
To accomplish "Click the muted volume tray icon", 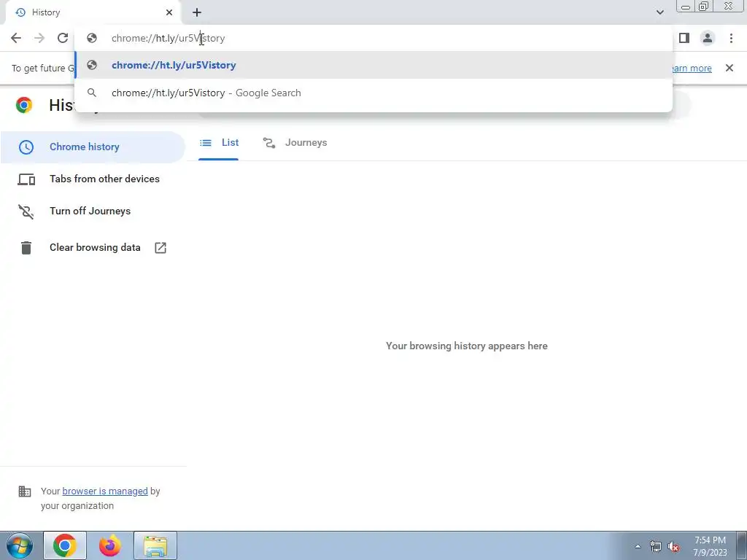I will point(673,546).
